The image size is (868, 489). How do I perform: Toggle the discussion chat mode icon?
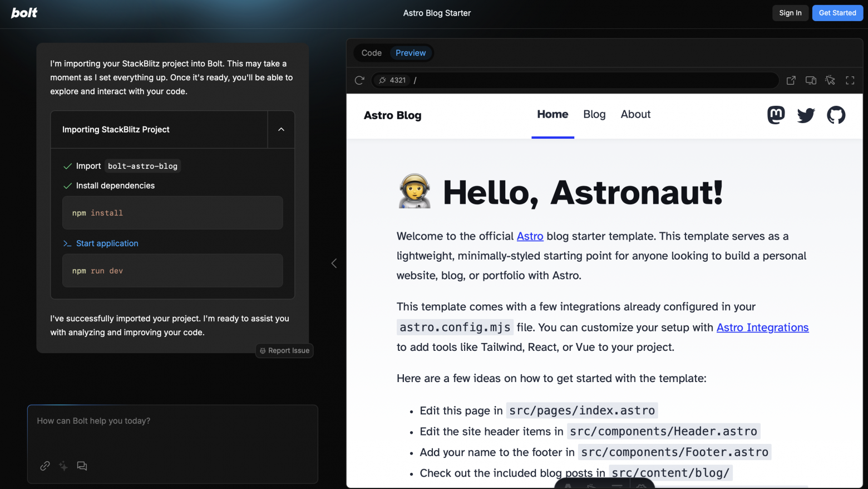(82, 466)
